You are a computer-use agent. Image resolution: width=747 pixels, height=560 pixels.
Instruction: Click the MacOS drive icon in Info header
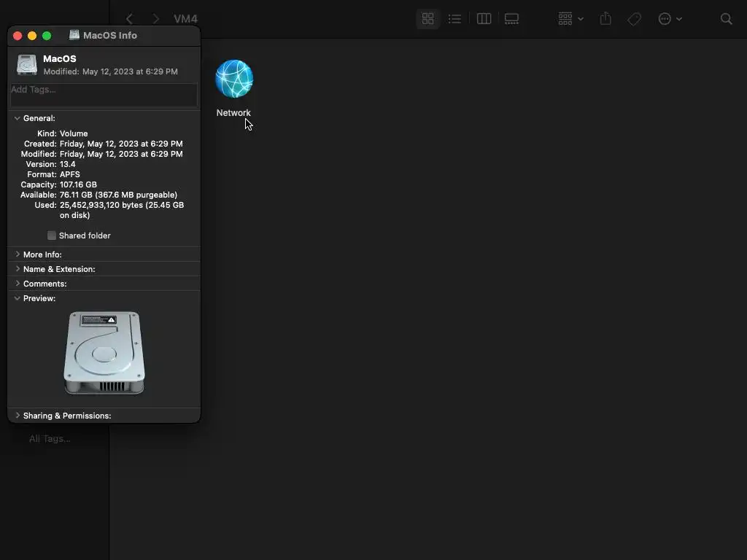click(x=27, y=64)
